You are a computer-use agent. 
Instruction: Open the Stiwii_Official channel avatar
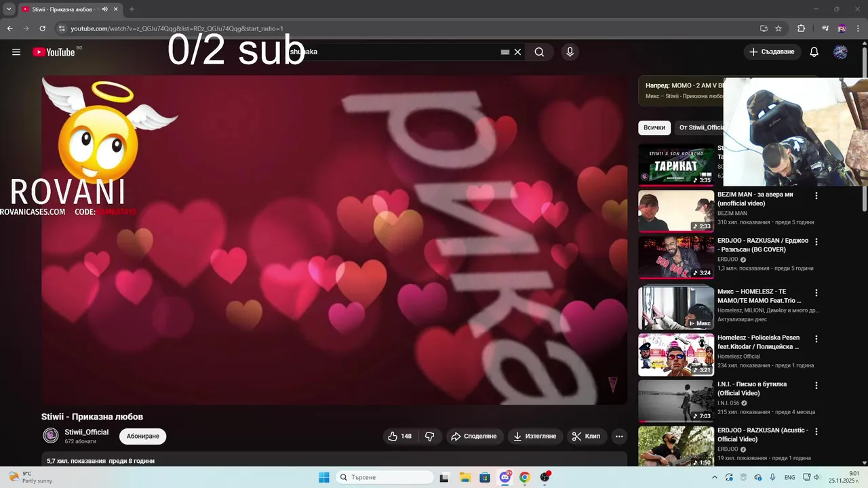click(51, 435)
